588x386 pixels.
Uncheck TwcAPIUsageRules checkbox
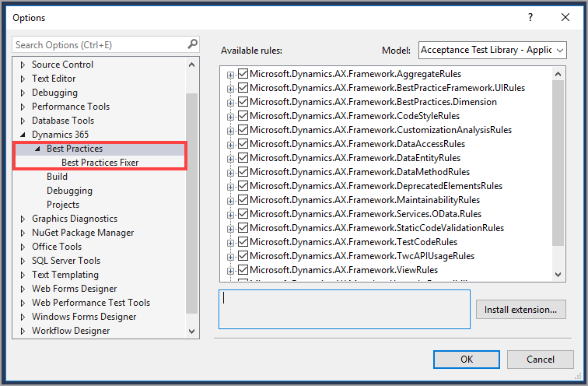[243, 255]
